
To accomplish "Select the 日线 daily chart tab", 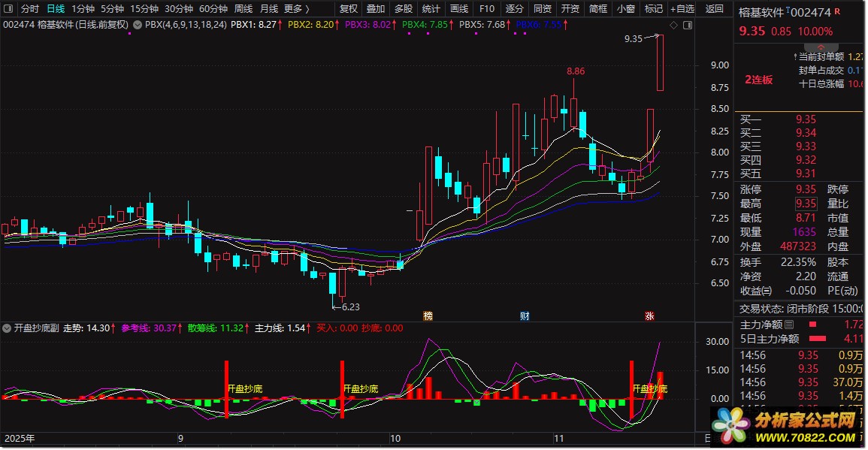I will point(56,9).
